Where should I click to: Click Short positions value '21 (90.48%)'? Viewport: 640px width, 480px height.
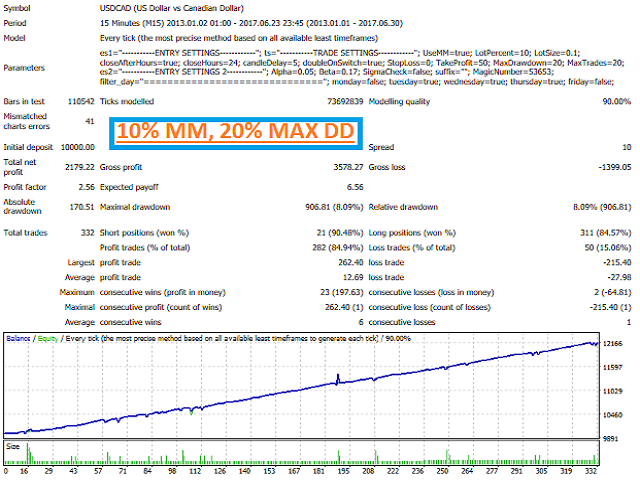[340, 233]
